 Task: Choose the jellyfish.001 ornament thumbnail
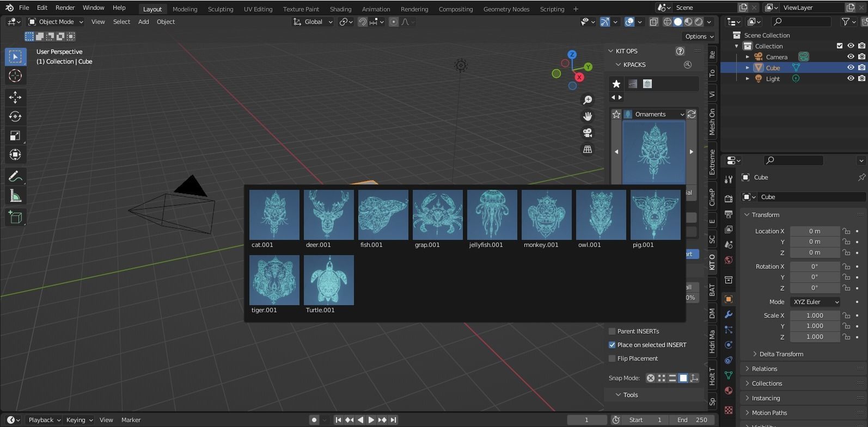pyautogui.click(x=492, y=215)
